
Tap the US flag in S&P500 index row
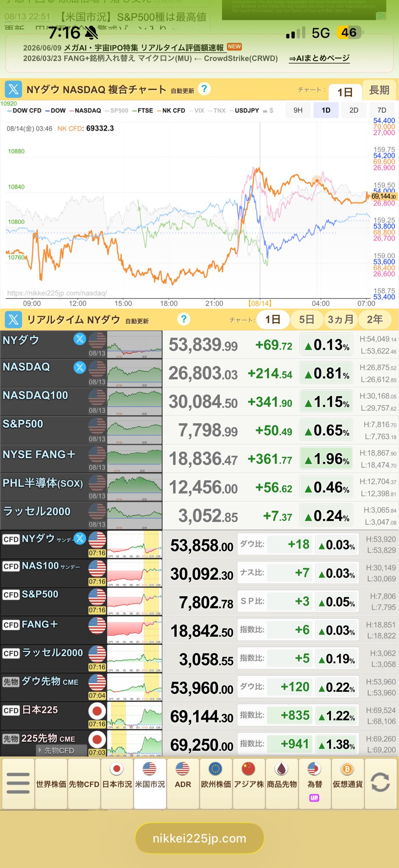pyautogui.click(x=97, y=426)
